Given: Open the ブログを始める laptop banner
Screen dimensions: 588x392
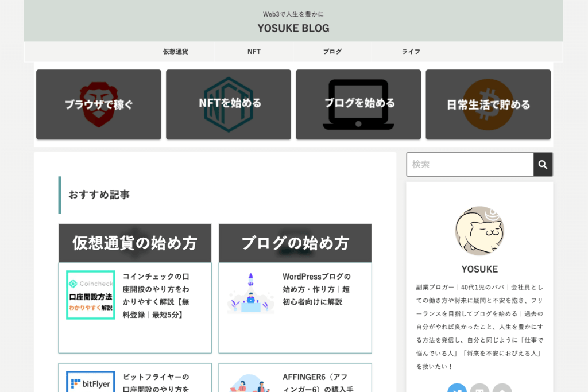Looking at the screenshot, I should click(358, 104).
